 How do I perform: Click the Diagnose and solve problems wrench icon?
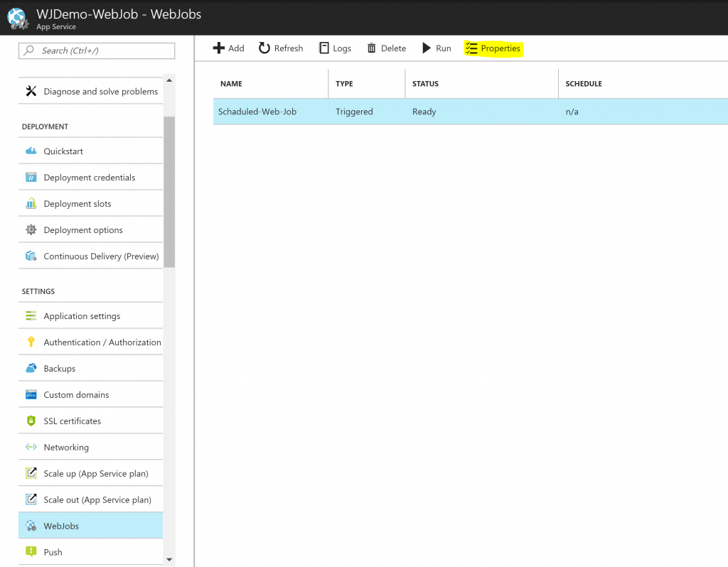click(x=31, y=91)
